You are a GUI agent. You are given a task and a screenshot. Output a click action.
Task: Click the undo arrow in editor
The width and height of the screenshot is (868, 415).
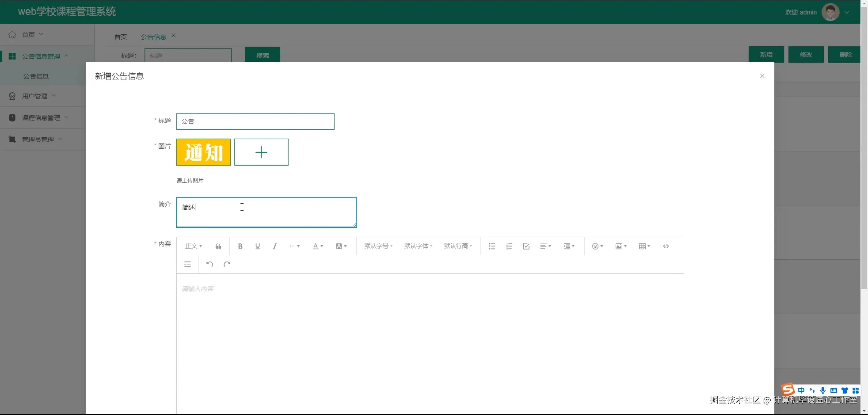[x=210, y=264]
